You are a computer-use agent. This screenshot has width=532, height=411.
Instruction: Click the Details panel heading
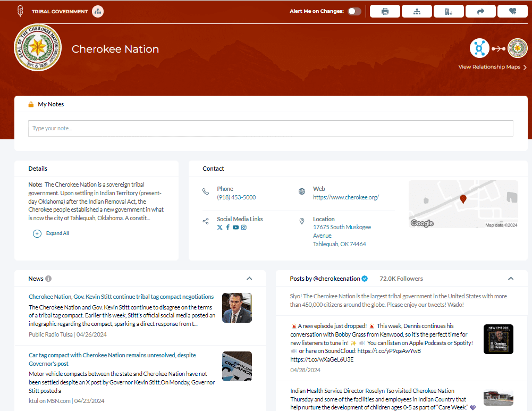38,169
